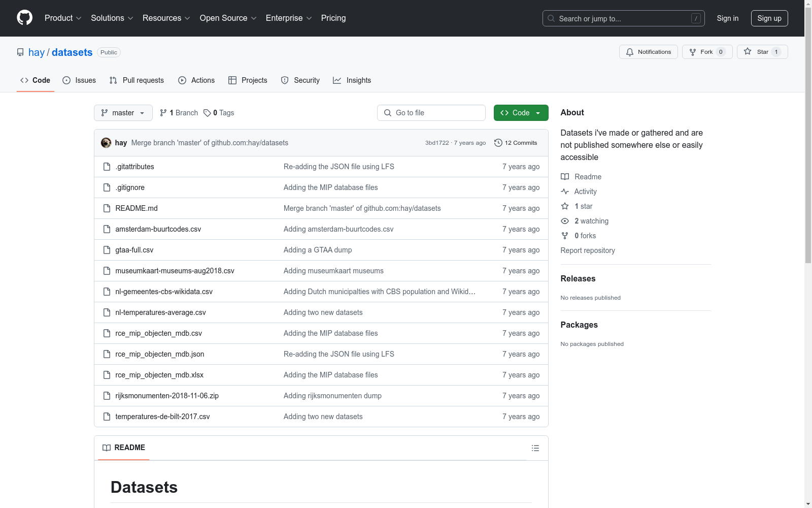This screenshot has height=508, width=812.
Task: Open nl-gemeentes-cbs-wikidata.csv file
Action: pos(164,292)
